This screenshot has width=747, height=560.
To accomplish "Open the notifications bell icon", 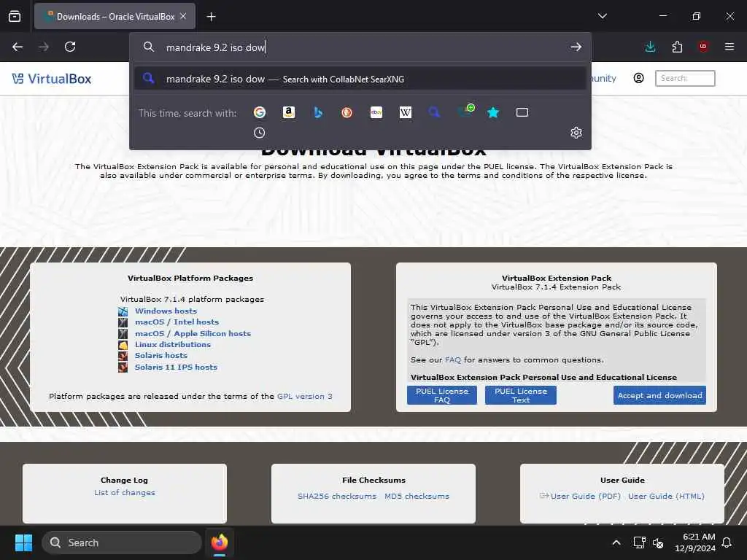I will [727, 542].
